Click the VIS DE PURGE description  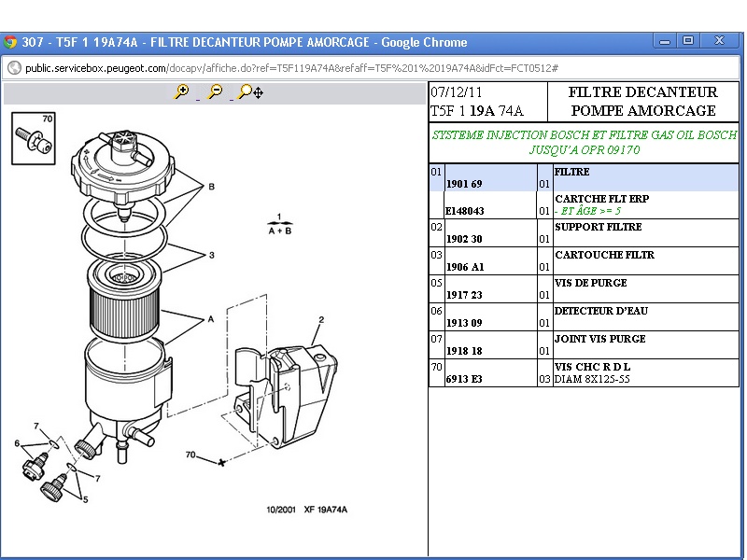[x=591, y=283]
